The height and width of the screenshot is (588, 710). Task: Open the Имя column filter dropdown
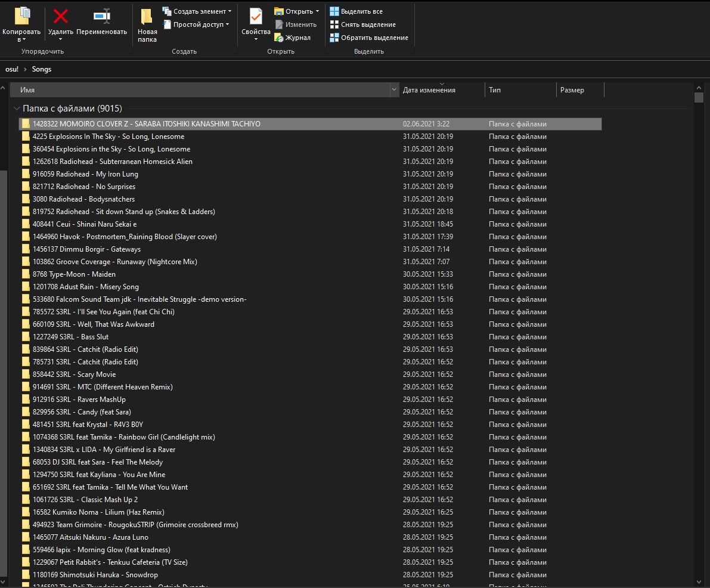tap(394, 89)
